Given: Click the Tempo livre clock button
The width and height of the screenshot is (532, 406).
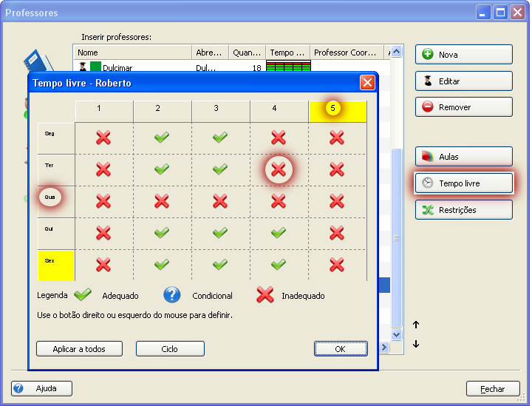Looking at the screenshot, I should [463, 183].
